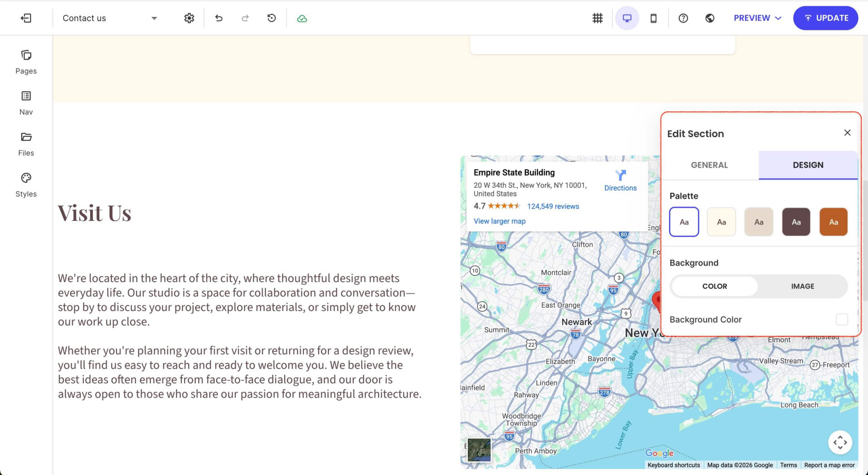Choose the dark brown palette swatch
The height and width of the screenshot is (475, 868).
796,222
